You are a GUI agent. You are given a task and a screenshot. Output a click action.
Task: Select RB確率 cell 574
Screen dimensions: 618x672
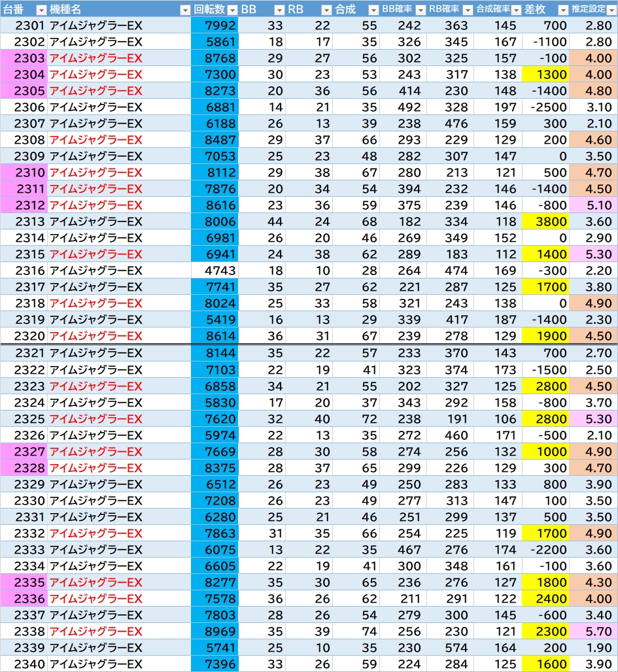(x=451, y=648)
